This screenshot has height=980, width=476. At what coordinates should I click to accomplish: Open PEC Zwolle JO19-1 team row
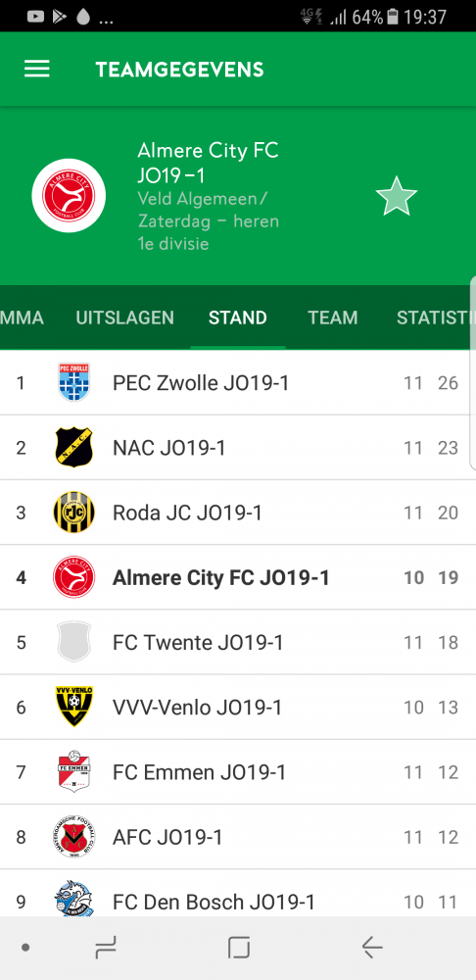238,382
